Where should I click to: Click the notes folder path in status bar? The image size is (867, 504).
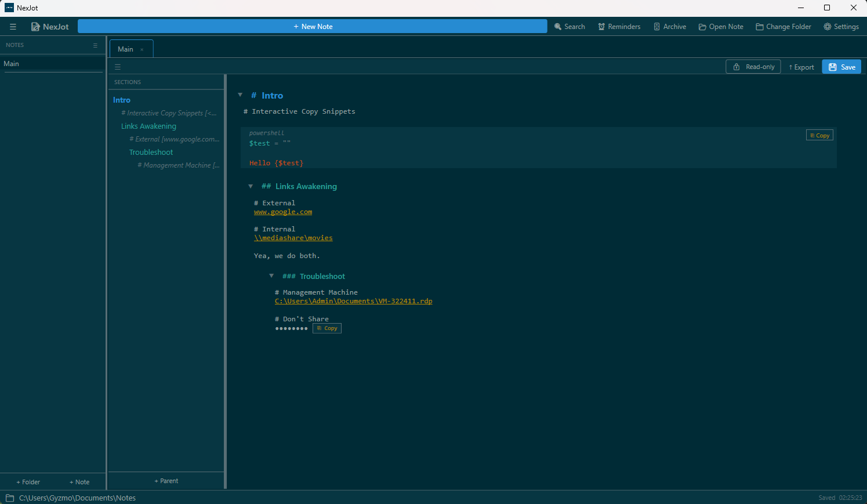coord(77,498)
